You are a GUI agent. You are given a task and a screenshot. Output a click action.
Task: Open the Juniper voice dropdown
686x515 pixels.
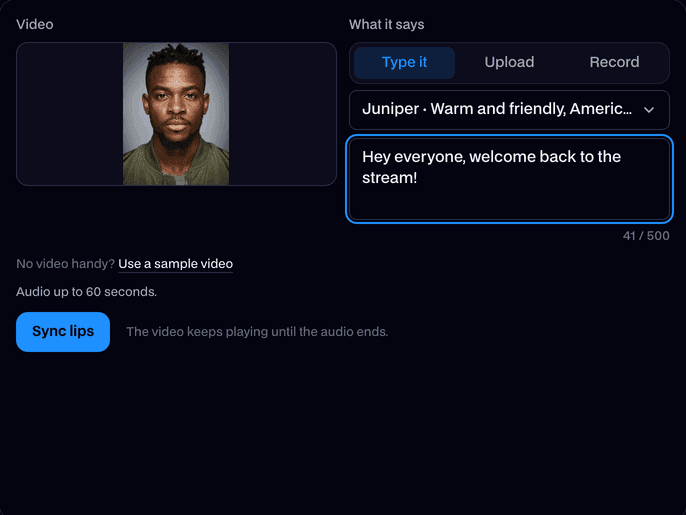[509, 109]
